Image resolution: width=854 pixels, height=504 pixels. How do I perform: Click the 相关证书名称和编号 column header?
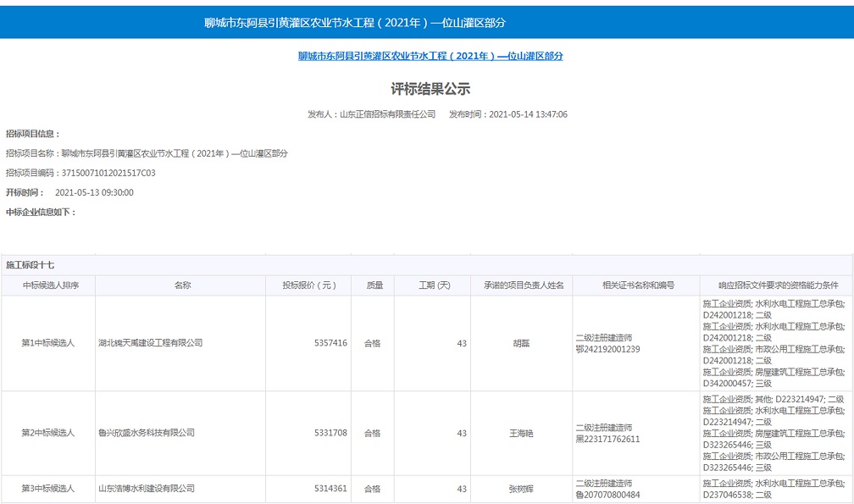tap(637, 285)
